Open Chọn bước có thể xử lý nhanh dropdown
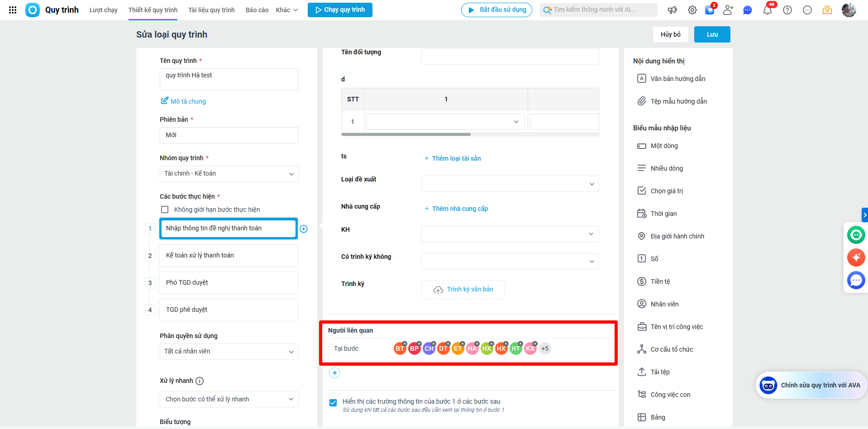This screenshot has height=429, width=868. tap(229, 399)
